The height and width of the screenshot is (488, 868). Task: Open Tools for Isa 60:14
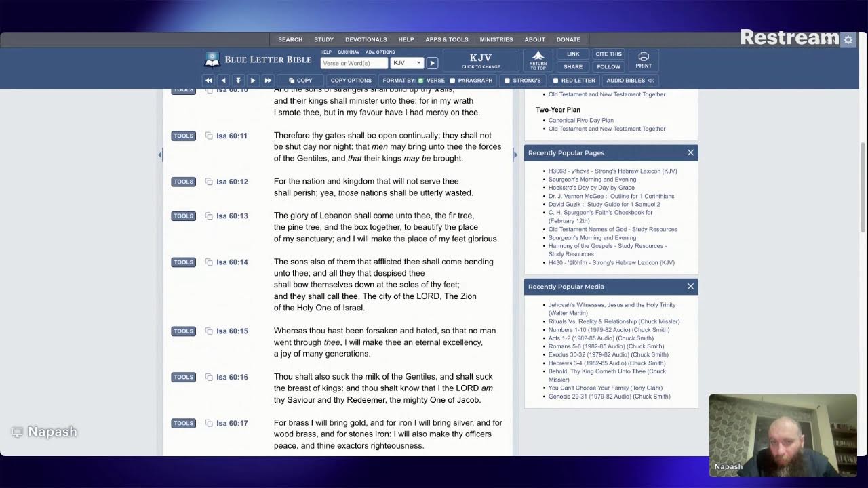(x=183, y=262)
